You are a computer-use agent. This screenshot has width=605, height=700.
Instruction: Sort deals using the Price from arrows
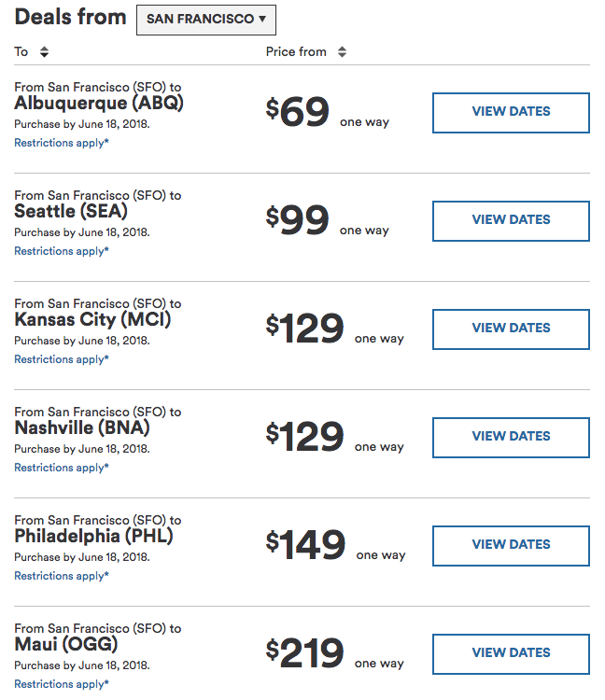pyautogui.click(x=342, y=52)
